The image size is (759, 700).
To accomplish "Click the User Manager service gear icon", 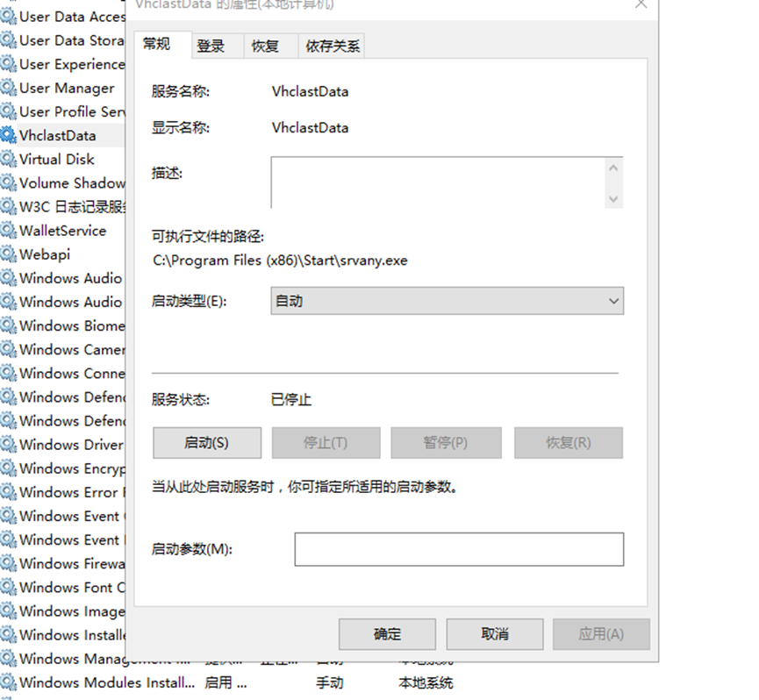I will (8, 88).
